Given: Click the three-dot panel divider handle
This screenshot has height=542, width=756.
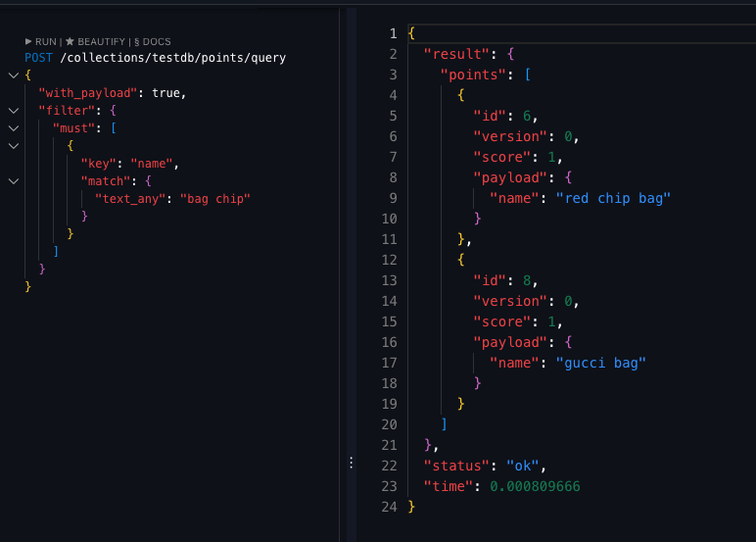Looking at the screenshot, I should tap(351, 463).
